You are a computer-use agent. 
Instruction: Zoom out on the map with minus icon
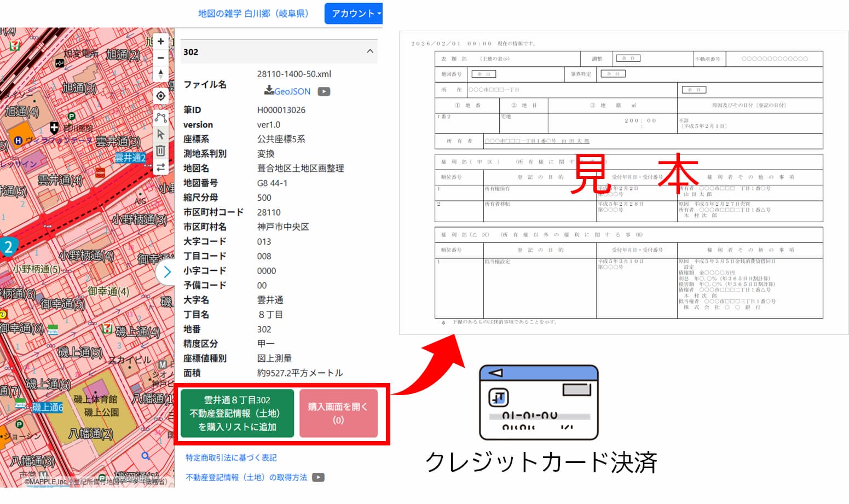[x=160, y=57]
